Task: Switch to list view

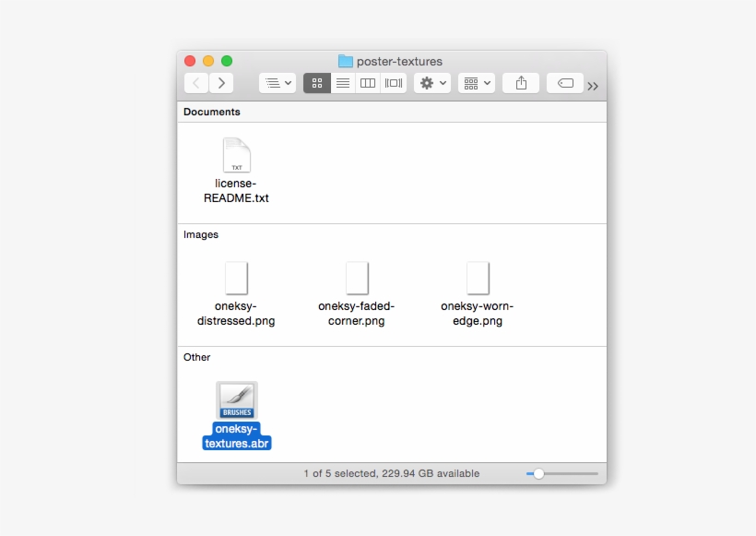Action: pyautogui.click(x=342, y=83)
